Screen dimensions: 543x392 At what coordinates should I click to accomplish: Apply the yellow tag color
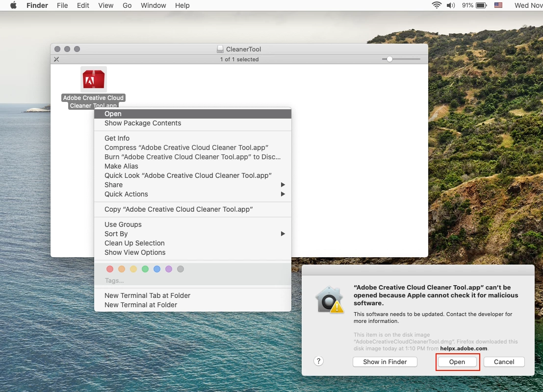(x=133, y=269)
